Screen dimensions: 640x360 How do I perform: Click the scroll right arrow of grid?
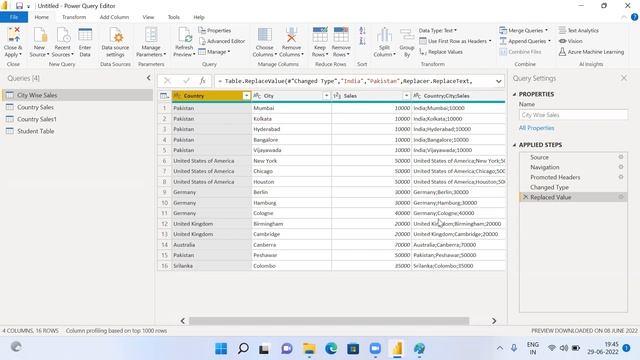pyautogui.click(x=494, y=321)
